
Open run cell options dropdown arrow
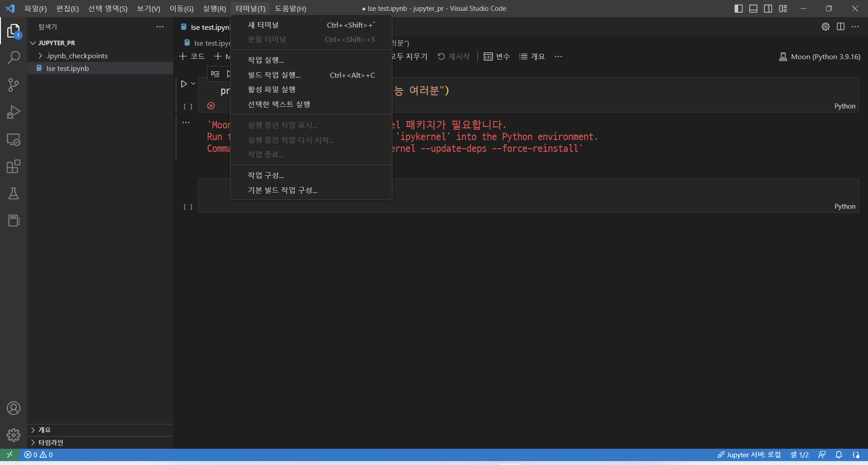click(x=193, y=84)
